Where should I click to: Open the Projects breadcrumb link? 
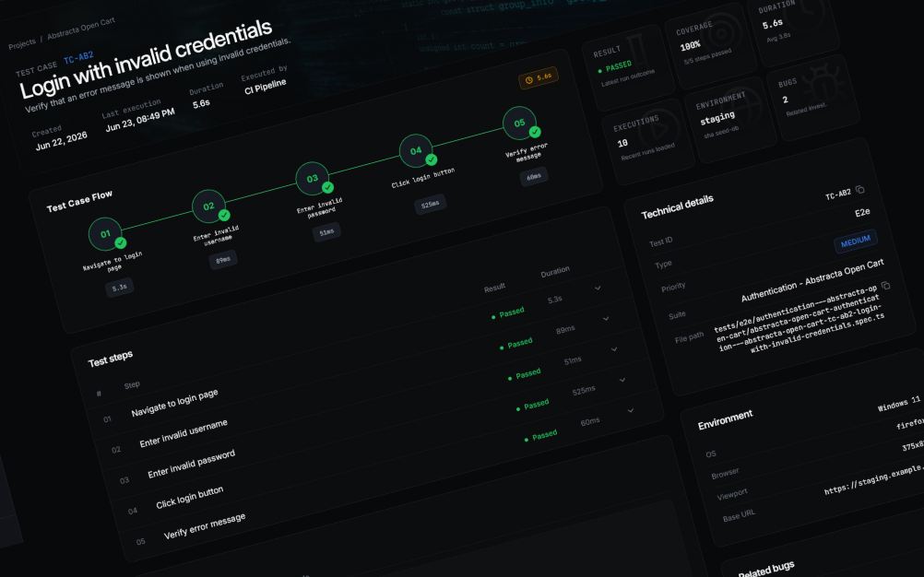[22, 44]
